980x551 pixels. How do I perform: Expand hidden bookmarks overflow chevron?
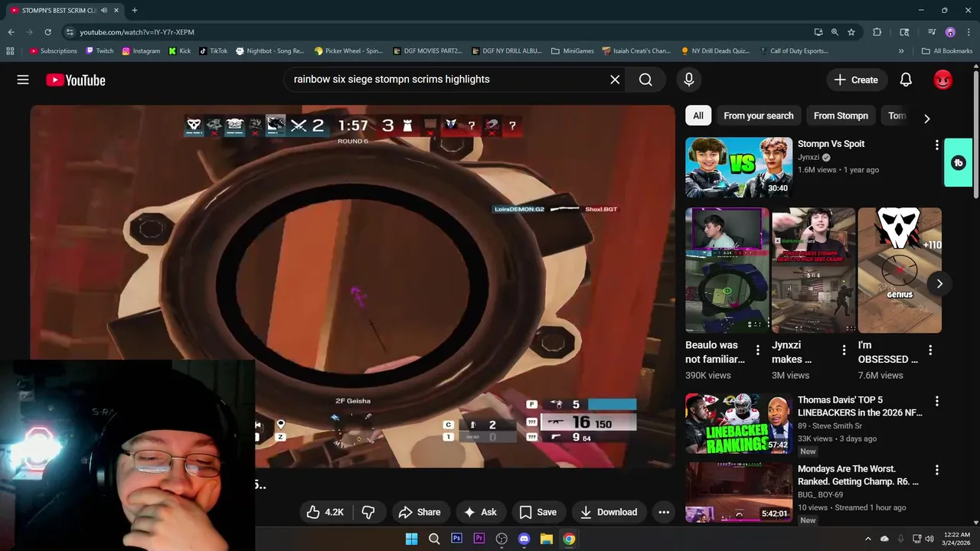click(x=901, y=51)
